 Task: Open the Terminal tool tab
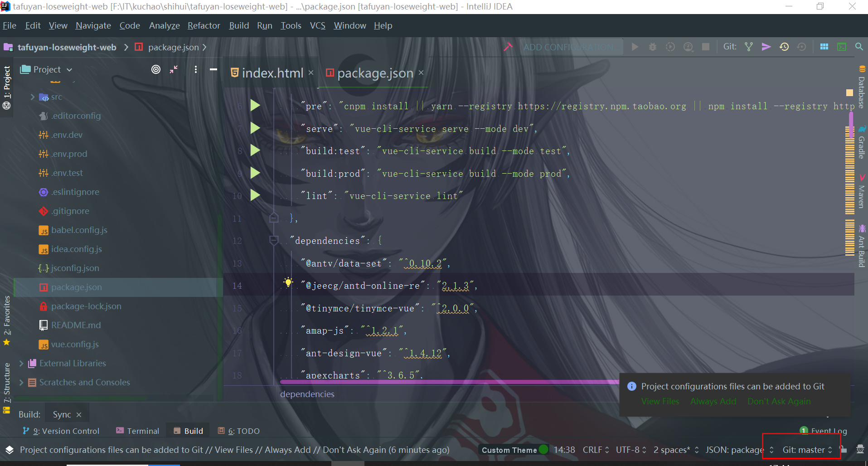tap(138, 431)
